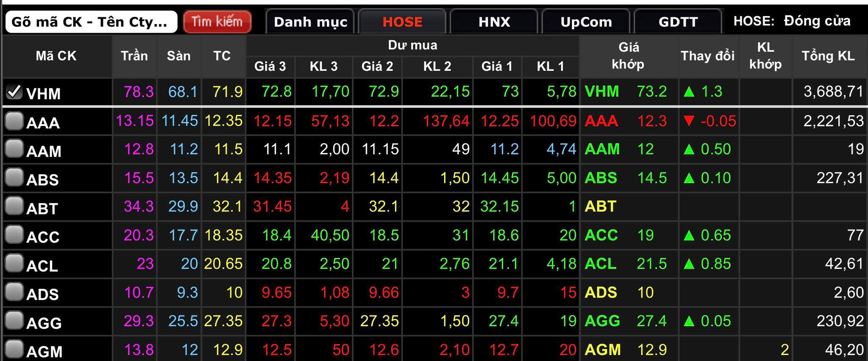868x361 pixels.
Task: Click the HOSE: Đóng cửa status
Action: pyautogui.click(x=792, y=21)
